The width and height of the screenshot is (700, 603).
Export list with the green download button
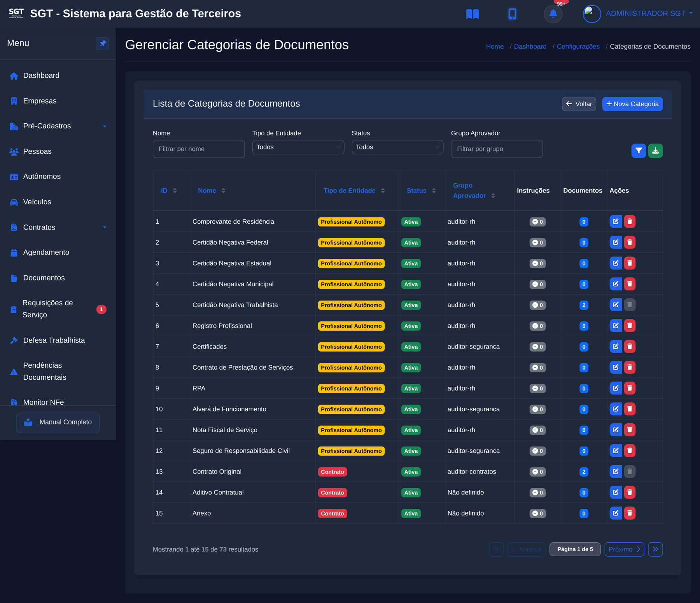click(x=655, y=151)
